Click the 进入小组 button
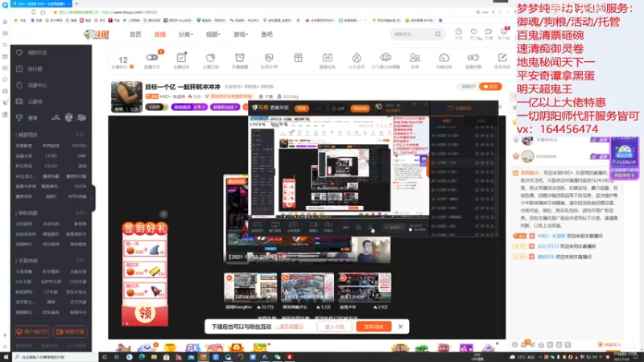644x362 pixels. [x=334, y=327]
